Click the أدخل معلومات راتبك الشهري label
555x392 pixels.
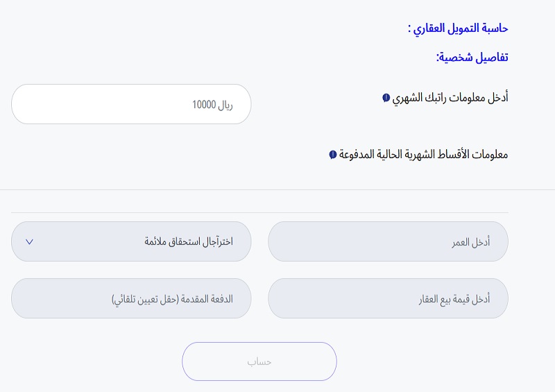(450, 97)
